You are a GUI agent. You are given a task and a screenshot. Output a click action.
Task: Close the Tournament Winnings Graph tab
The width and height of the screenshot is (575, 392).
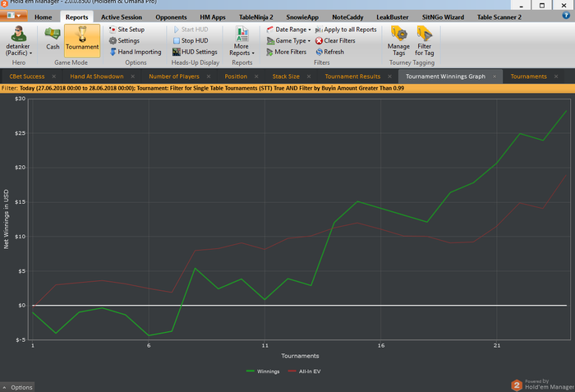click(494, 76)
